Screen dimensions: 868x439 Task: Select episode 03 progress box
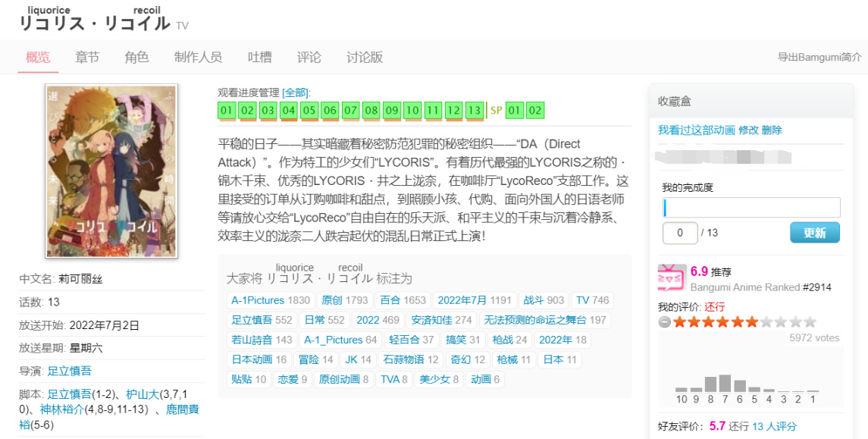(268, 110)
